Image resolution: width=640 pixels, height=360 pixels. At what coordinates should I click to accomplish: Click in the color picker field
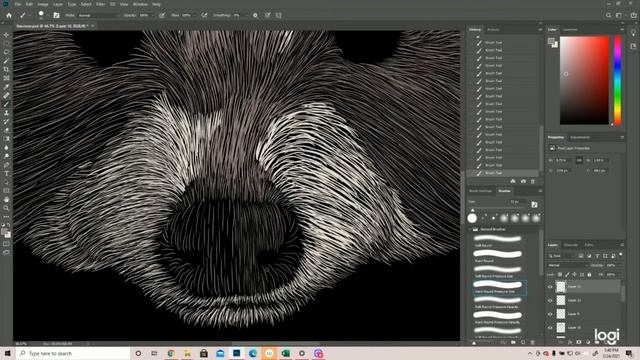pyautogui.click(x=584, y=80)
